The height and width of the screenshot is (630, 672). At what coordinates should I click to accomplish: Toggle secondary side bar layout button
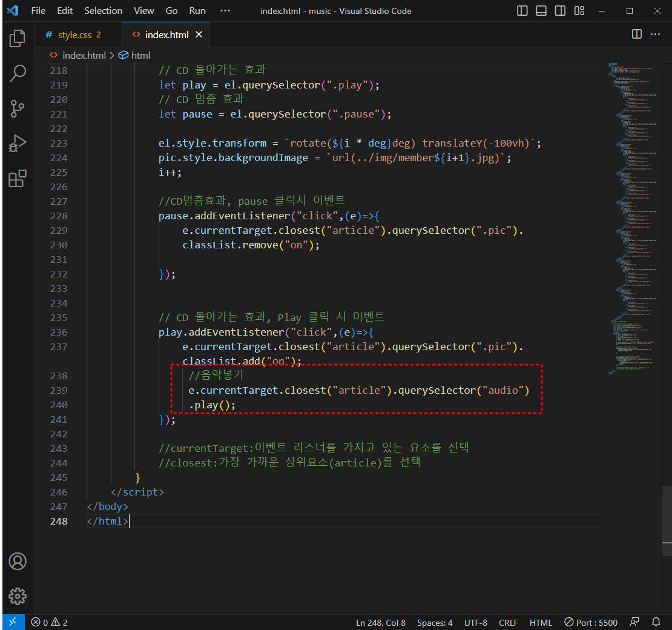tap(560, 11)
